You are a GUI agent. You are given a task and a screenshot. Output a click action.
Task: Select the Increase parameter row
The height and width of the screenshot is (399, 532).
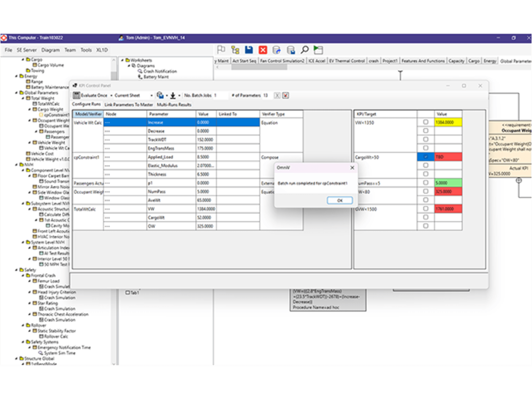coord(182,122)
